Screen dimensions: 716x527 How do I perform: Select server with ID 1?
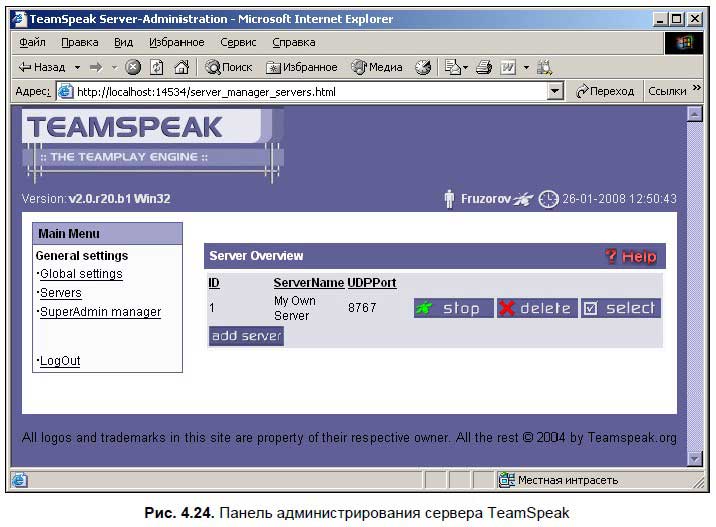620,308
